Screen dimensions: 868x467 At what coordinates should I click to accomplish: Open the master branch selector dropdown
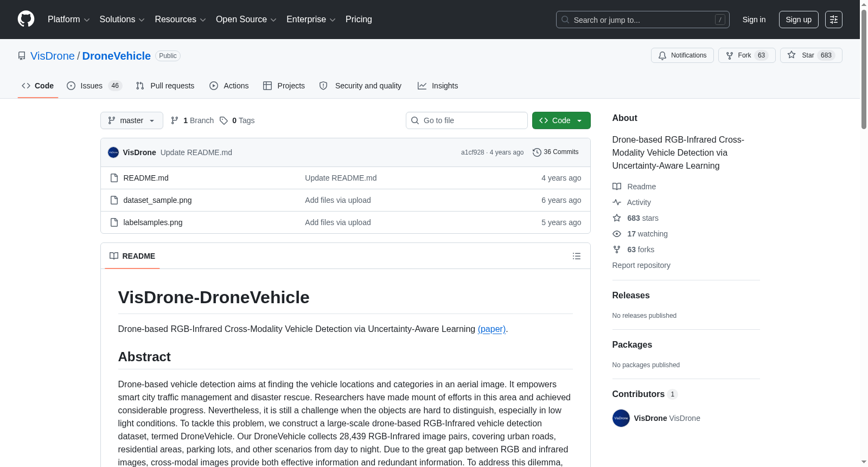(132, 120)
